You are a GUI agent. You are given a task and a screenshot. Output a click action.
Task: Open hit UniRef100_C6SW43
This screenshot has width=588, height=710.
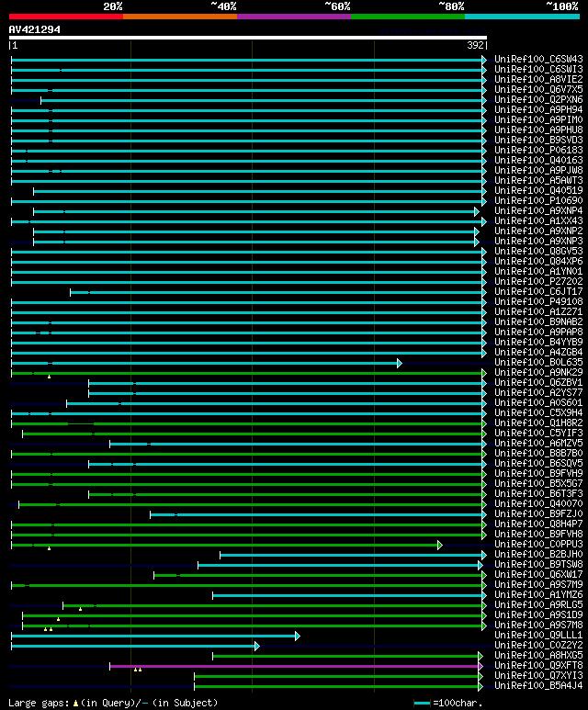tap(538, 60)
